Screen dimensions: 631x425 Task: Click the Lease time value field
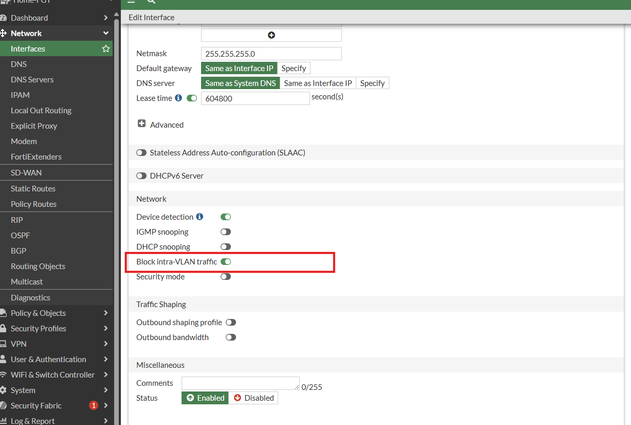(x=255, y=98)
